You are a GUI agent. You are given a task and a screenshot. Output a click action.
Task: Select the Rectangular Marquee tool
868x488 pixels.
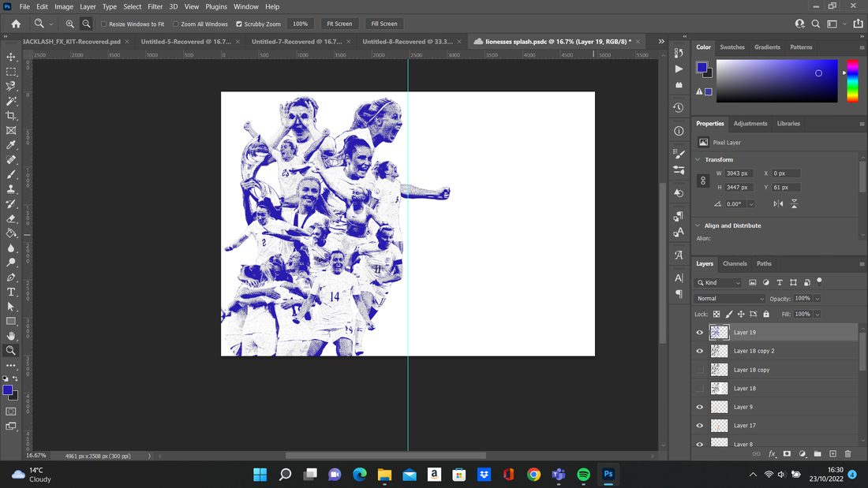coord(11,72)
